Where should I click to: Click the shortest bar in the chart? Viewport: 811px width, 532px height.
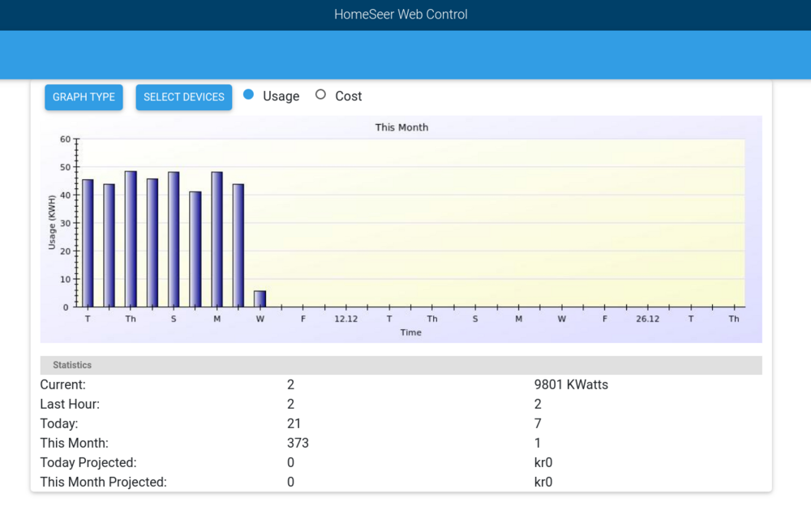(260, 298)
